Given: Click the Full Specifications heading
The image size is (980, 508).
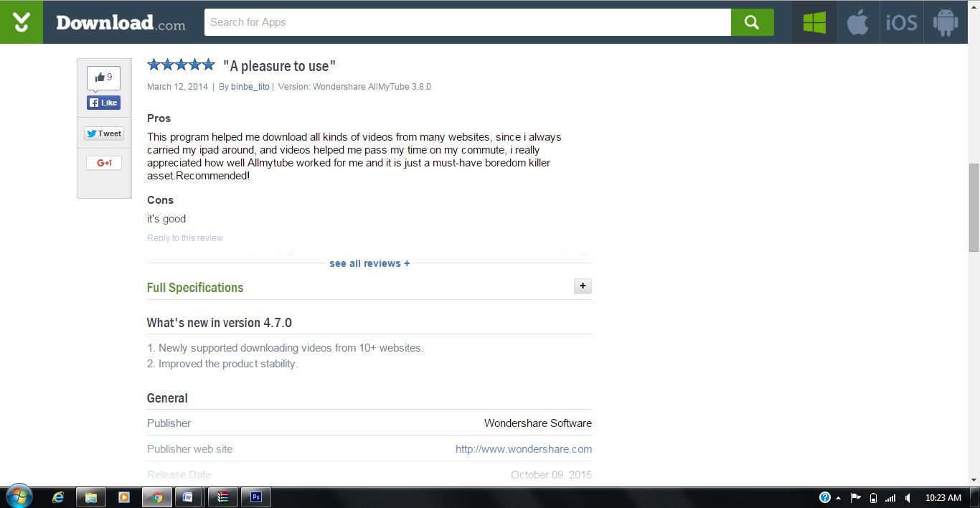Looking at the screenshot, I should click(195, 288).
